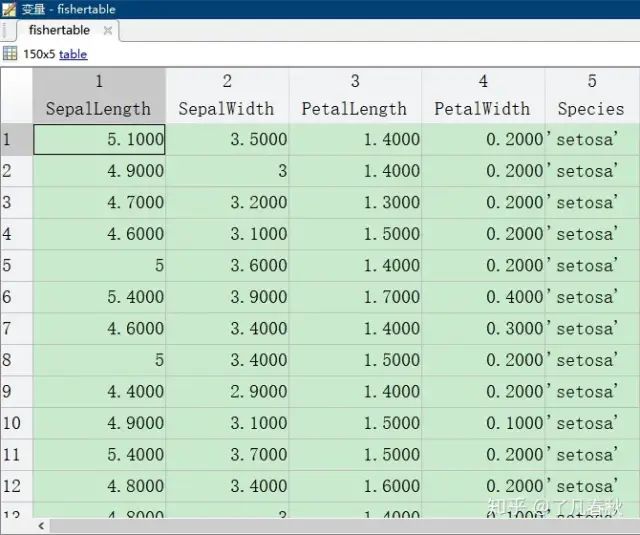Select the SepalLength column header
The image size is (640, 535).
[99, 95]
